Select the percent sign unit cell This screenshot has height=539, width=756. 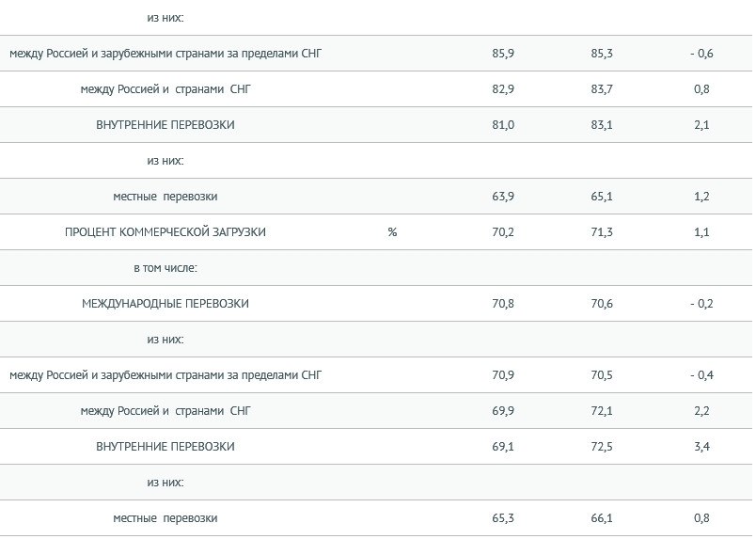392,232
